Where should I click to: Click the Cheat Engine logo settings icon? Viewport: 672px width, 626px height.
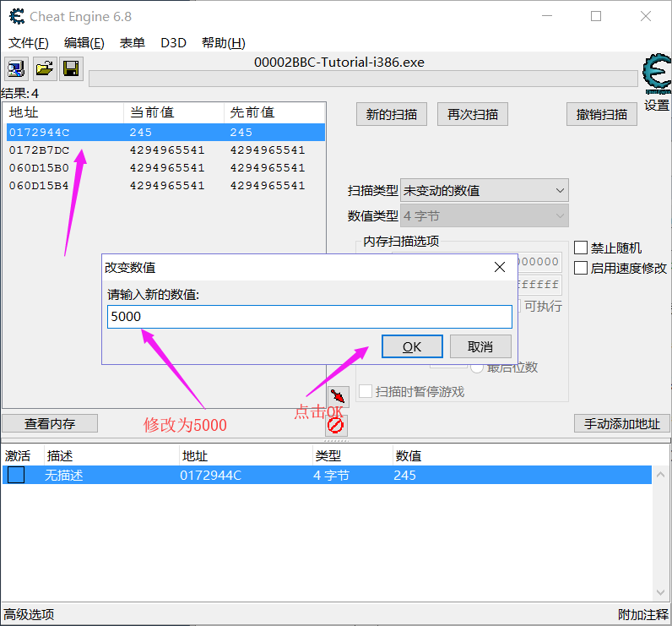[x=657, y=73]
